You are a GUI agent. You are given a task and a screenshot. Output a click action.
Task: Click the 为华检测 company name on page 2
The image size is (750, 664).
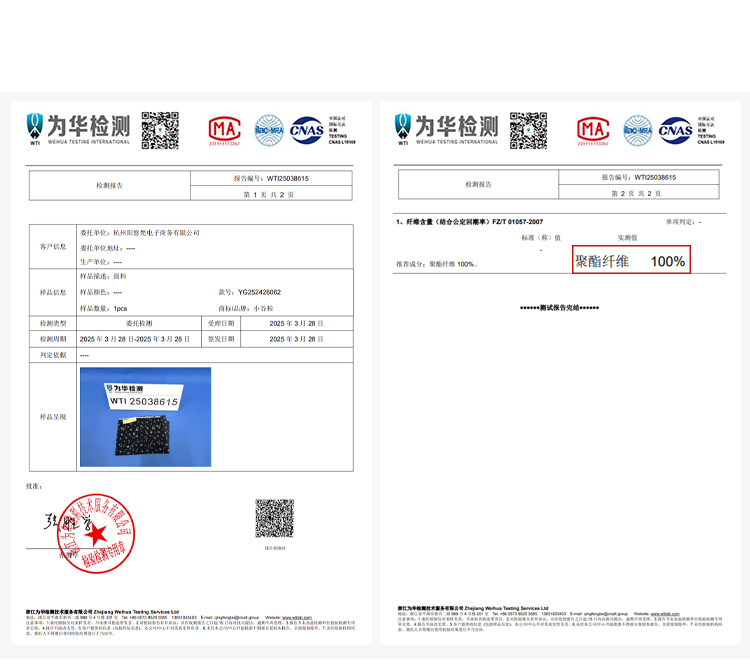457,126
